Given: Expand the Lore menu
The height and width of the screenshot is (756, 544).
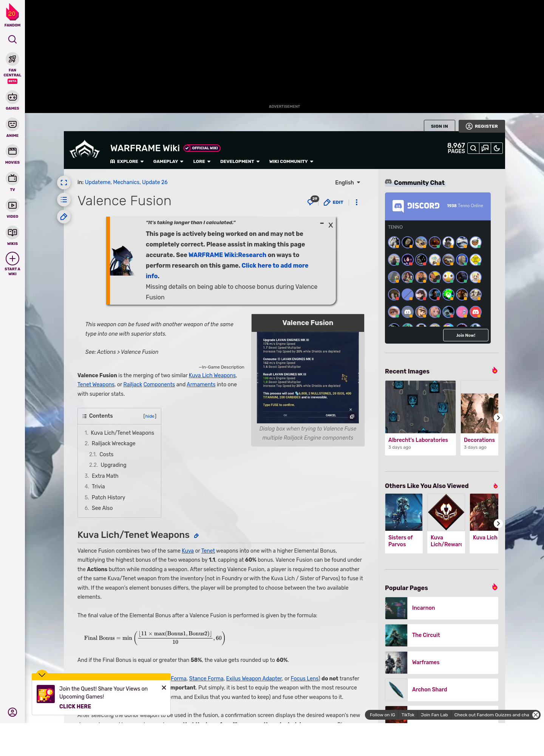Looking at the screenshot, I should [202, 161].
